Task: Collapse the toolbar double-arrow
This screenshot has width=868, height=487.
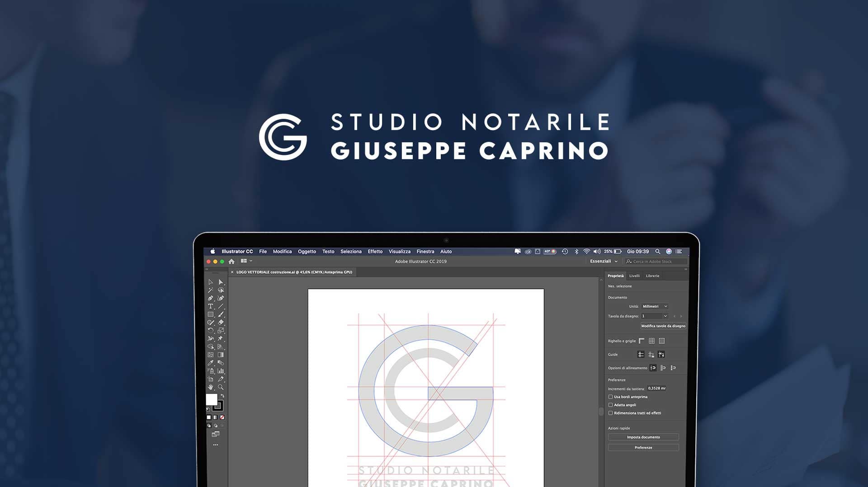Action: 207,269
